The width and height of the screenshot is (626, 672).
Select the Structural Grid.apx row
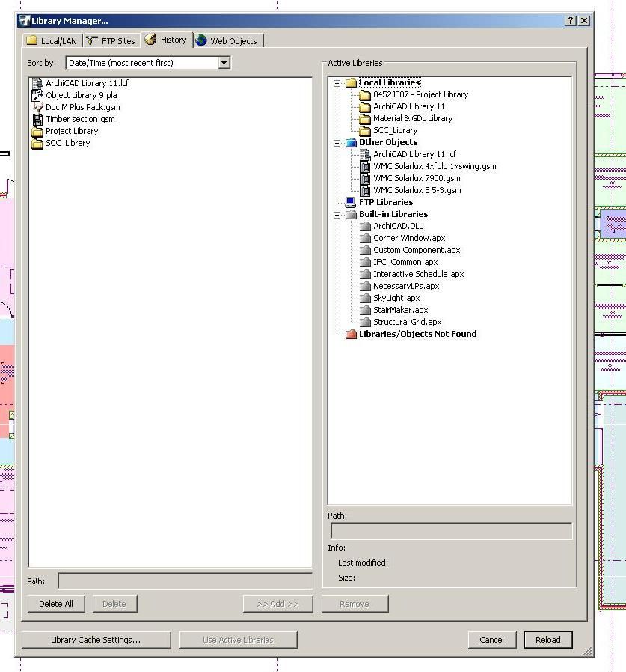click(407, 322)
